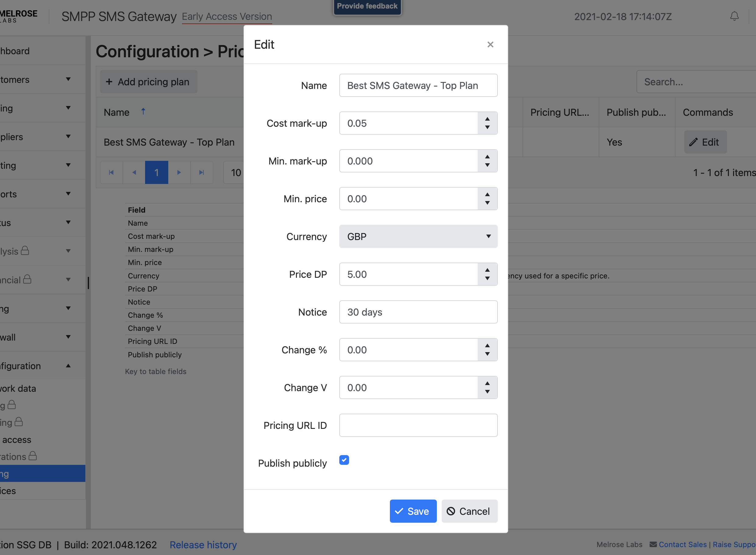Open the Release history link
Image resolution: width=756 pixels, height=555 pixels.
pyautogui.click(x=203, y=545)
